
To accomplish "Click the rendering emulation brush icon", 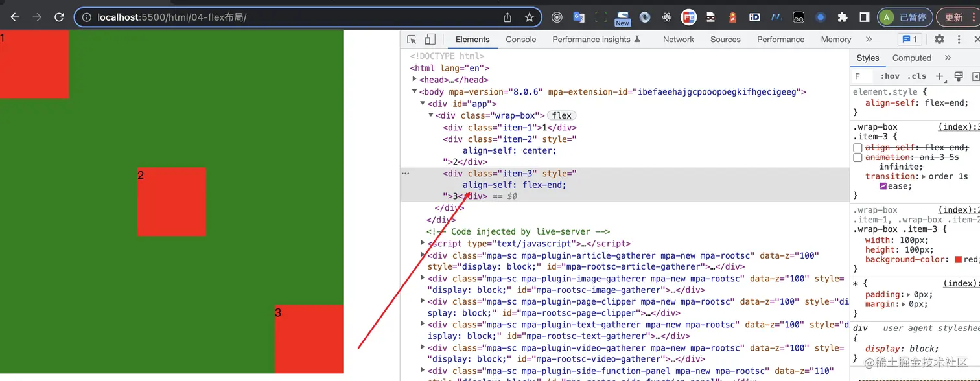I will click(959, 76).
